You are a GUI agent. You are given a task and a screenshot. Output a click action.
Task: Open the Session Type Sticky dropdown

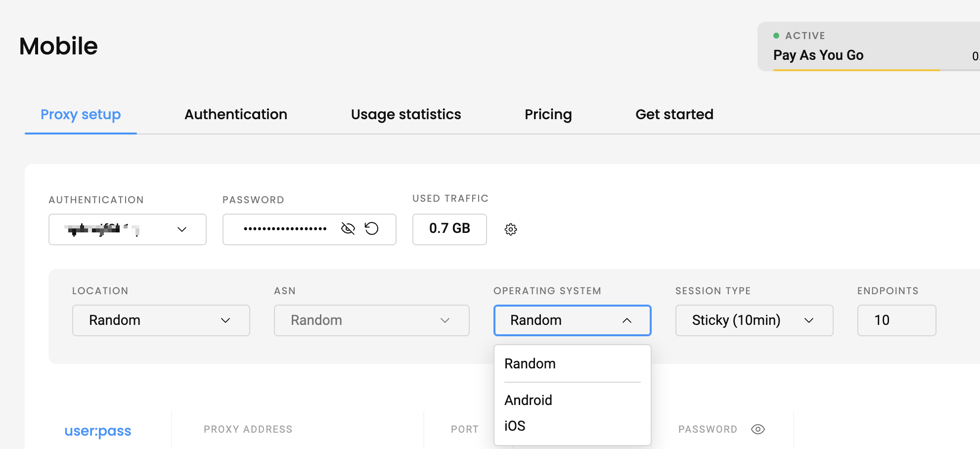pyautogui.click(x=755, y=320)
